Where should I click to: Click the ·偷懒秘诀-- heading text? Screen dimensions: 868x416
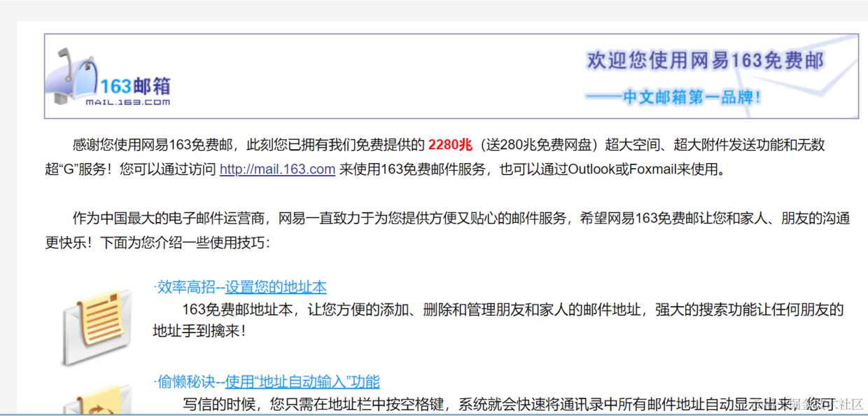click(189, 382)
